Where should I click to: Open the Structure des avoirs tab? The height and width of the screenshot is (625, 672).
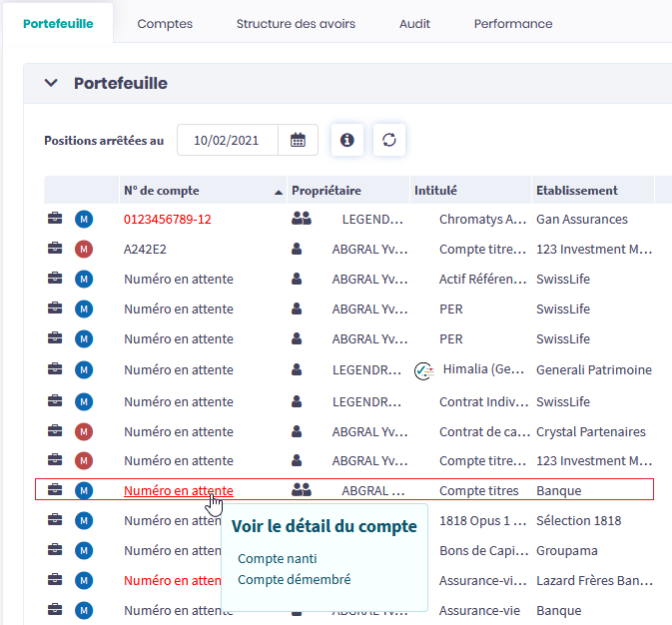296,23
